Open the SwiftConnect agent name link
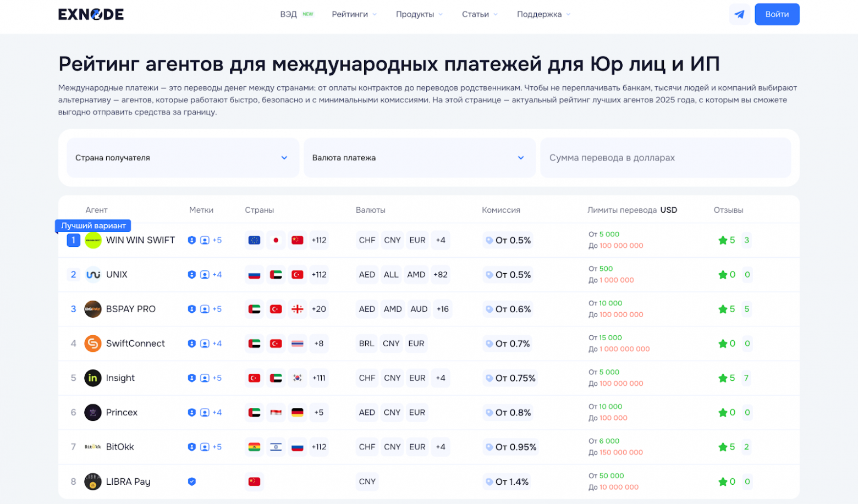The width and height of the screenshot is (858, 504). (x=135, y=344)
